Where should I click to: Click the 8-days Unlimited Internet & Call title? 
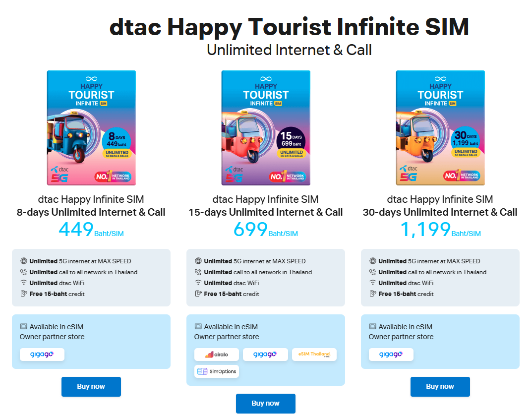(x=91, y=212)
